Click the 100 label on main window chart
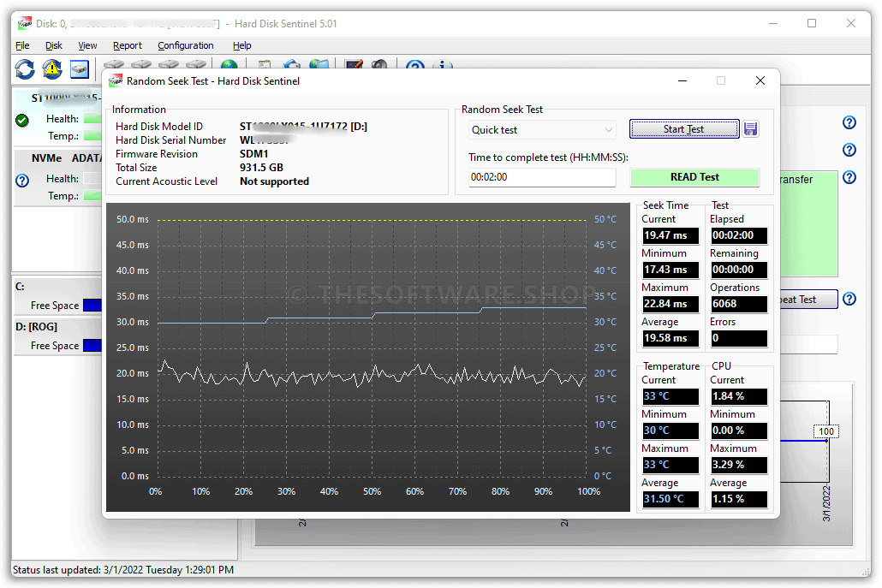Image resolution: width=882 pixels, height=588 pixels. [825, 431]
